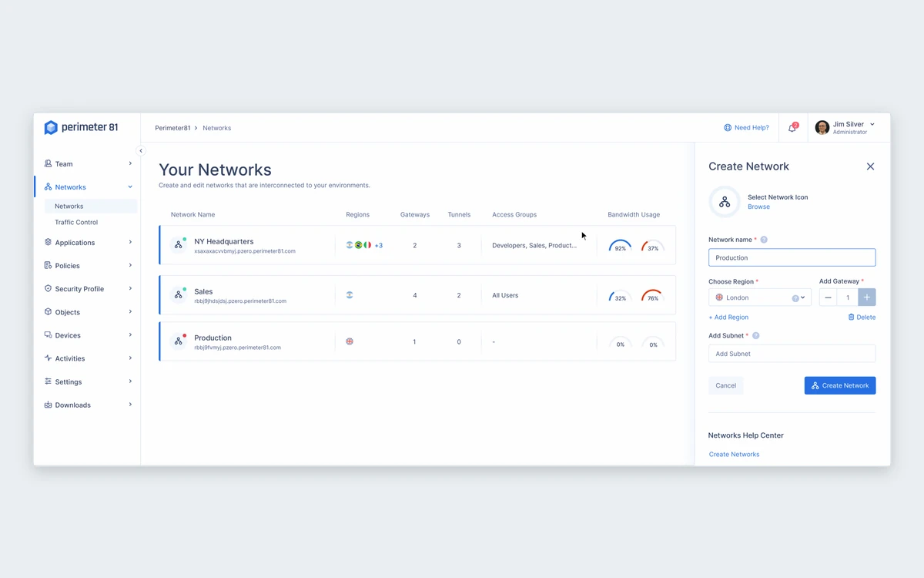Expand the Applications menu chevron
This screenshot has height=578, width=924.
point(130,242)
